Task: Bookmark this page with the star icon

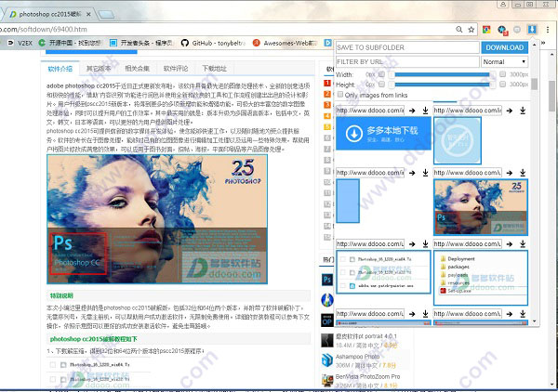Action: click(472, 30)
